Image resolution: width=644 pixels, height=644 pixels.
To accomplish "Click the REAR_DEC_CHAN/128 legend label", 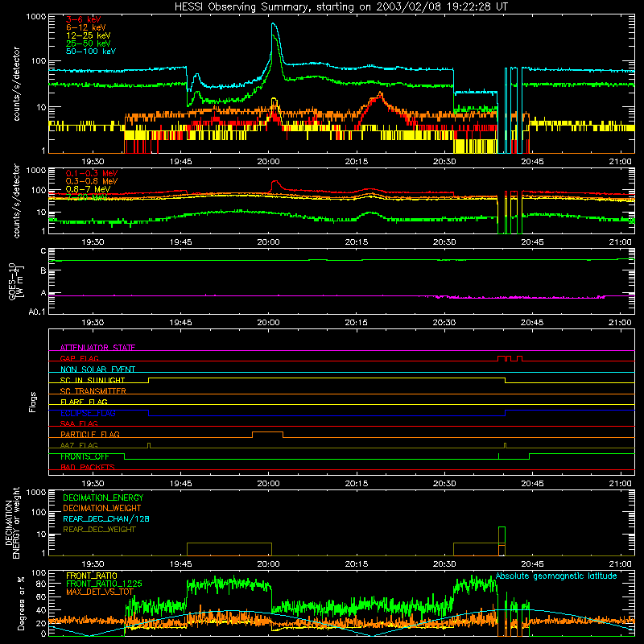I will pyautogui.click(x=106, y=519).
